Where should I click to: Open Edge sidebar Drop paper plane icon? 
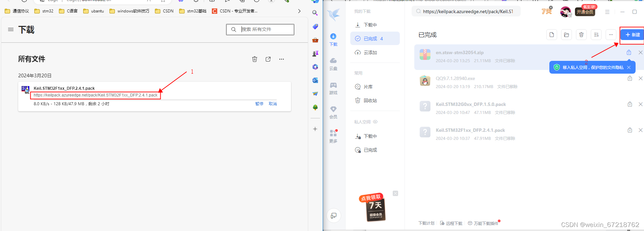[x=315, y=94]
